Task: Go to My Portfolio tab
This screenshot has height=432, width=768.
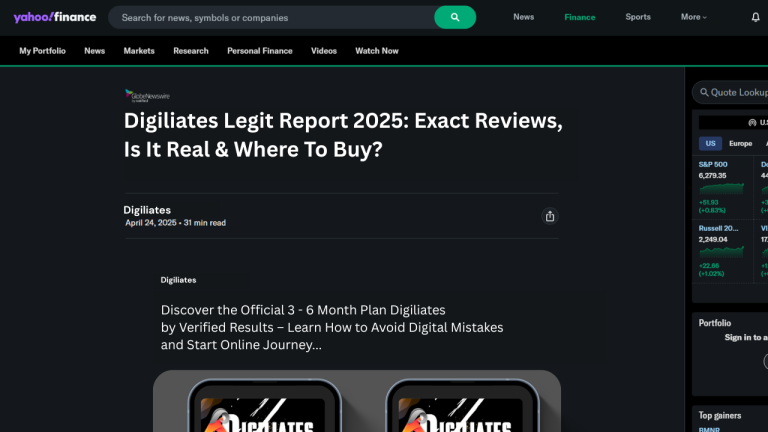Action: point(42,51)
